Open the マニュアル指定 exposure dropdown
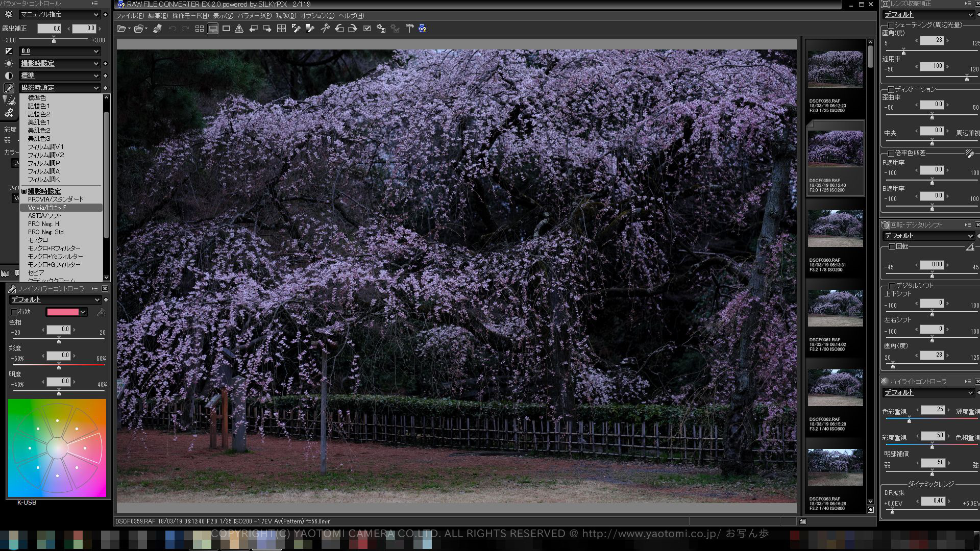The image size is (980, 551). [59, 14]
